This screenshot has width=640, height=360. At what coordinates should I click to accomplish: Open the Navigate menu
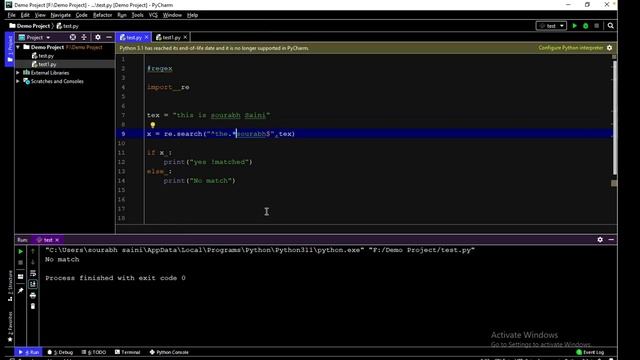60,15
